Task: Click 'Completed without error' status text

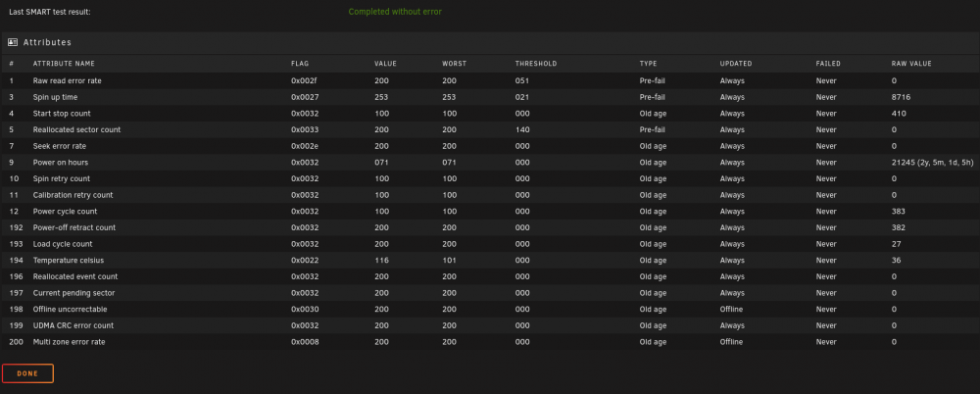Action: point(395,12)
